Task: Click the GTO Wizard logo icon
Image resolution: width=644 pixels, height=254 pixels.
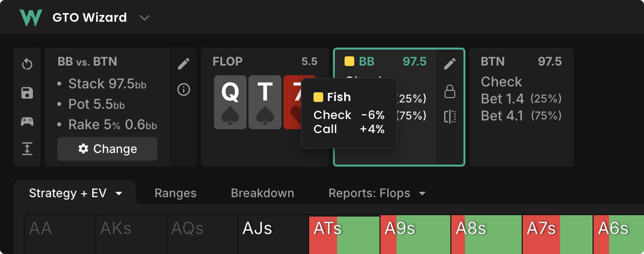Action: (28, 17)
